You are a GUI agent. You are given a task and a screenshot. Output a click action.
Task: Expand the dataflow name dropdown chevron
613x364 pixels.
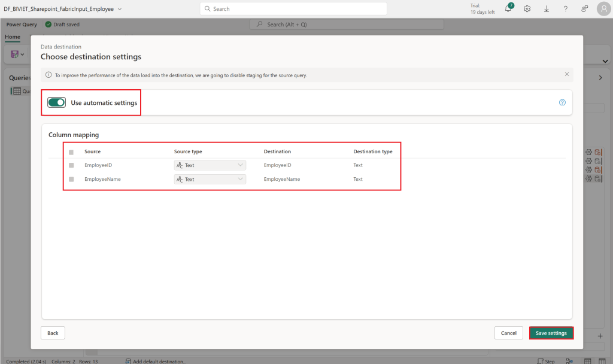tap(120, 9)
